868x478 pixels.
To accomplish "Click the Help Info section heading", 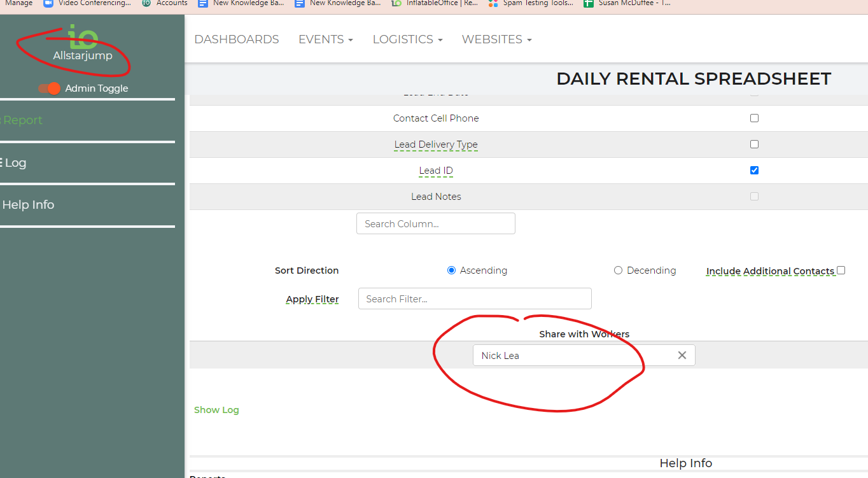I will click(686, 463).
